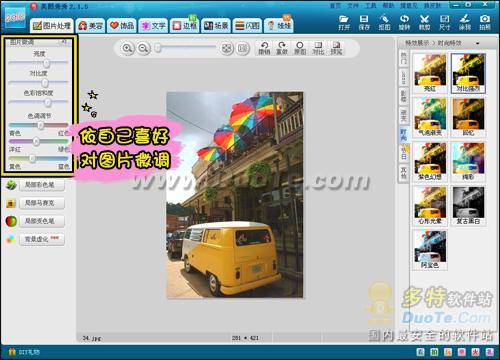The image size is (500, 360).
Task: Apply the 复古黑白 effect thumbnail
Action: (468, 206)
